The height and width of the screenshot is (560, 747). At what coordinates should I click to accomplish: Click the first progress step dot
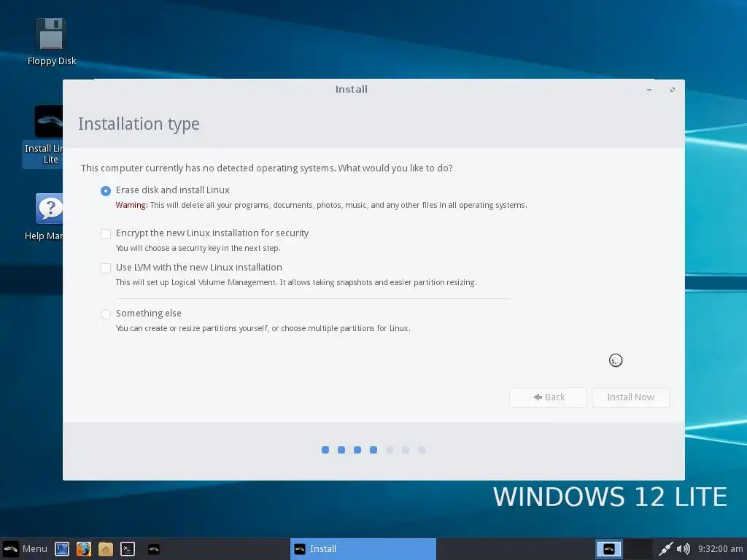click(325, 450)
